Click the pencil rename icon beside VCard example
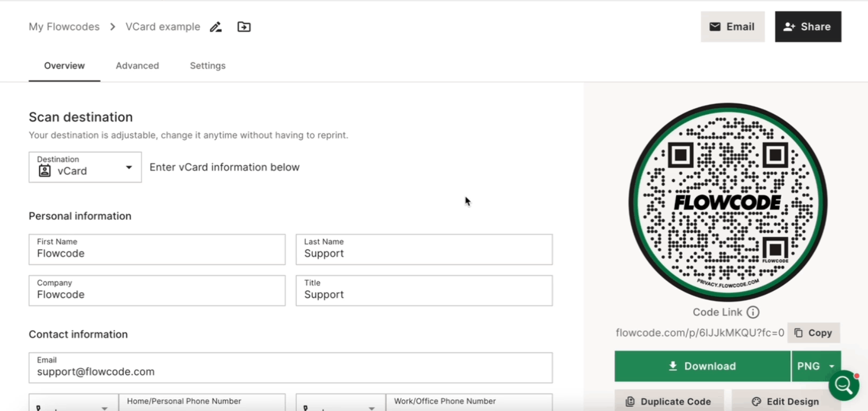Screen dimensions: 868x411 (x=216, y=27)
